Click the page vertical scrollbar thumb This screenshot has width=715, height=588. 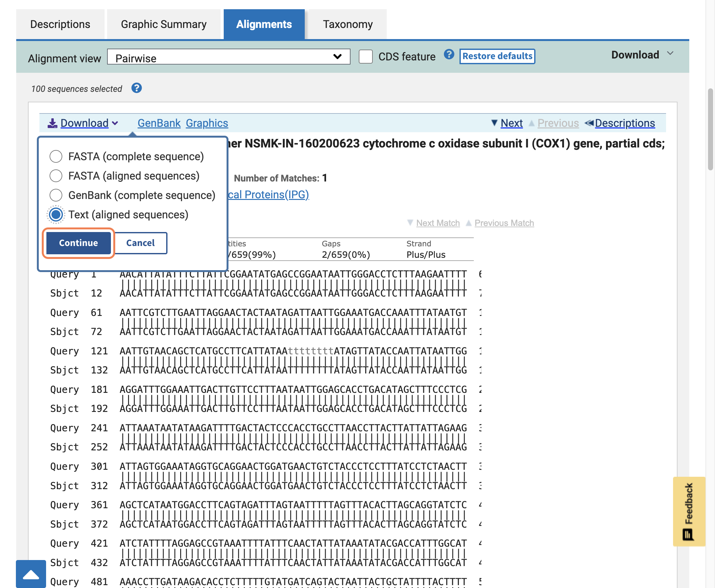coord(710,129)
